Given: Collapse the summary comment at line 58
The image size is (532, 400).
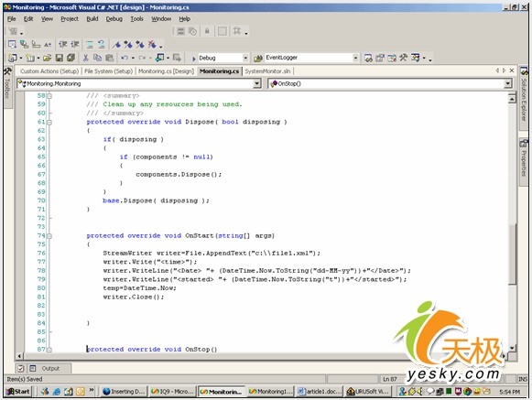Looking at the screenshot, I should coord(49,96).
